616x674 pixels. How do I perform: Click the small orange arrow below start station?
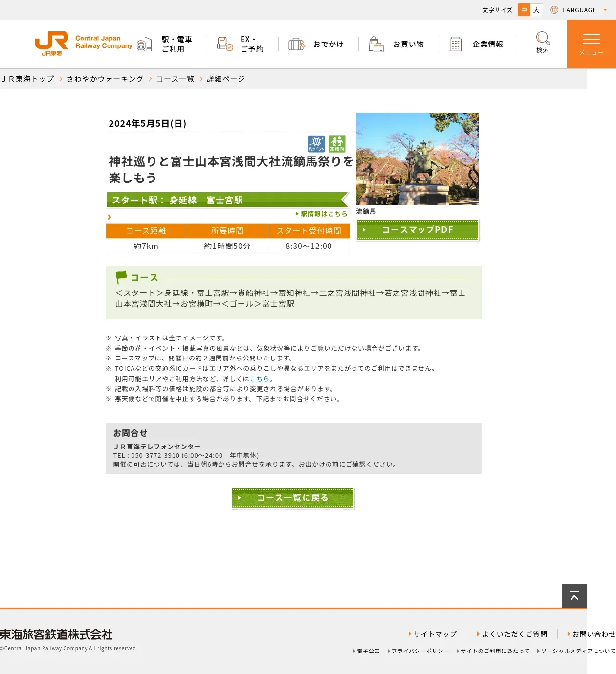[110, 217]
